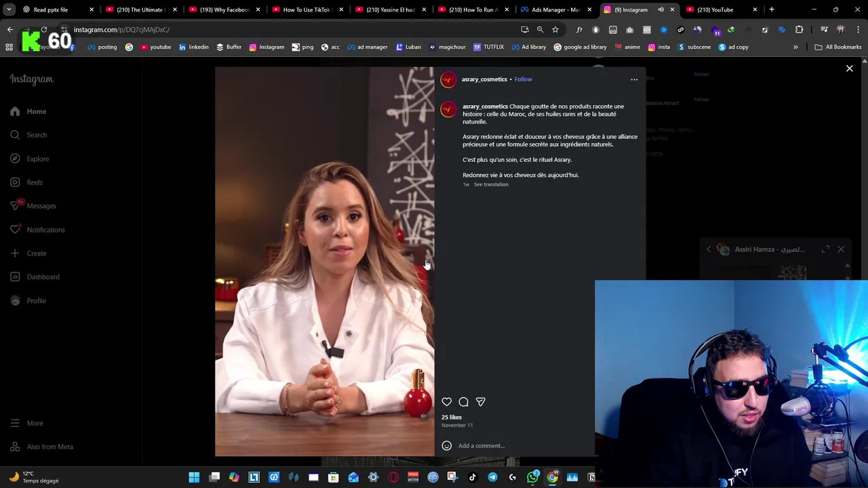Click the address bar URL
Screen dimensions: 868x488
(121, 30)
